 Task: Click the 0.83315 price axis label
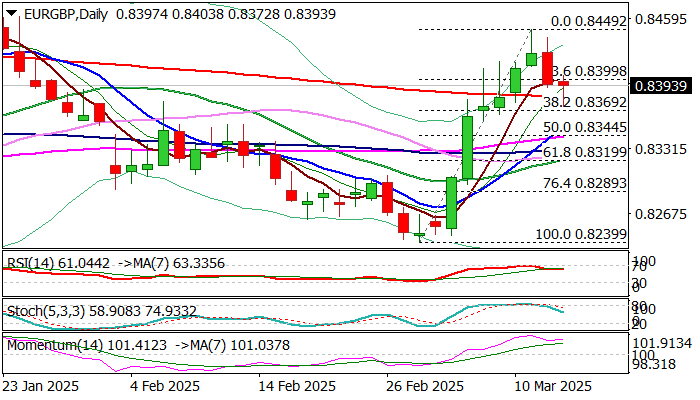point(661,149)
